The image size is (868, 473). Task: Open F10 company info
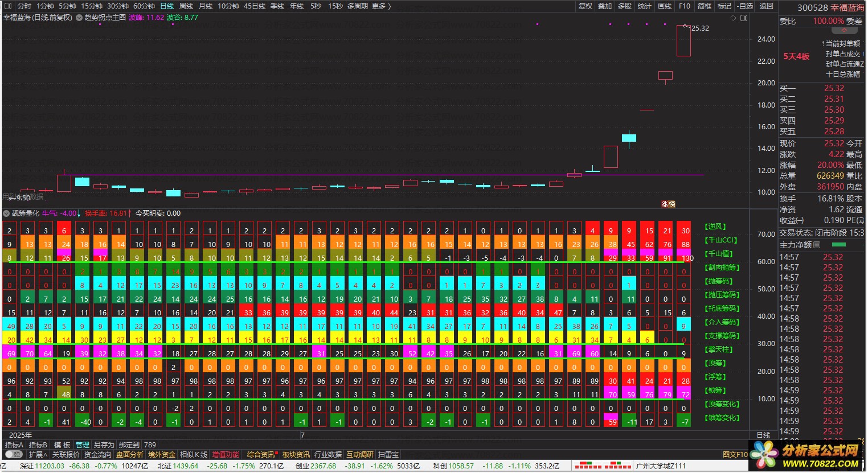pos(685,6)
